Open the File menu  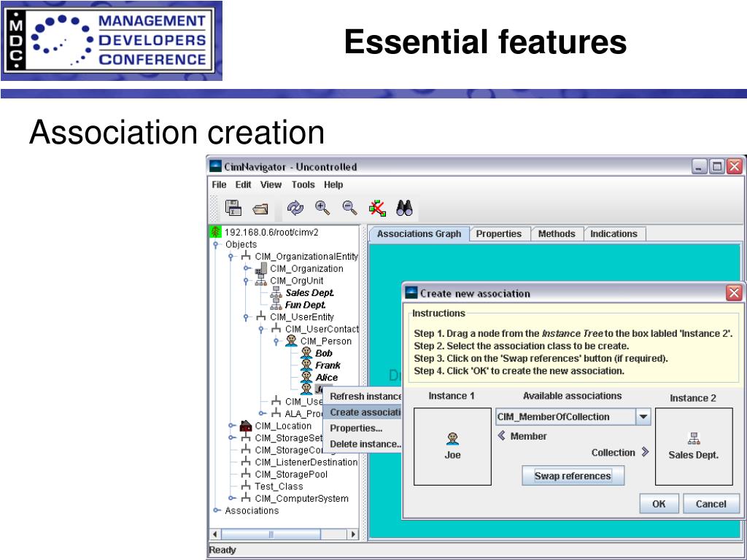(x=219, y=184)
